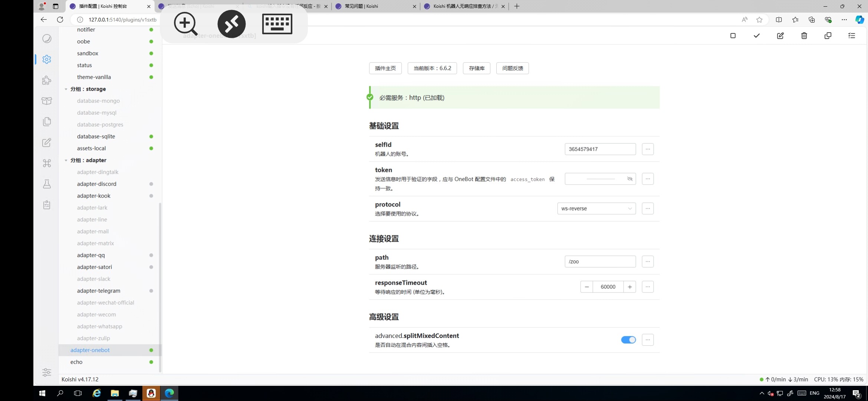Open plugin market puzzle icon in sidebar
Image resolution: width=868 pixels, height=401 pixels.
coord(47,80)
